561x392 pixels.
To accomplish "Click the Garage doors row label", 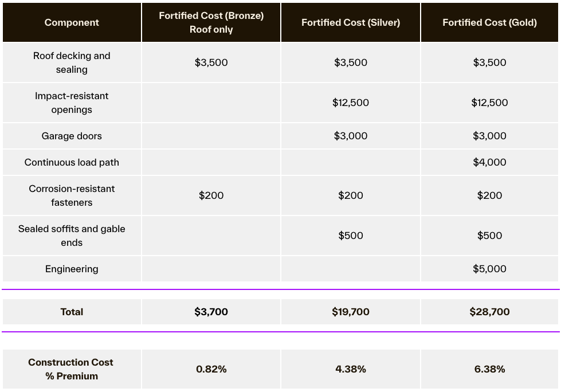I will click(72, 136).
